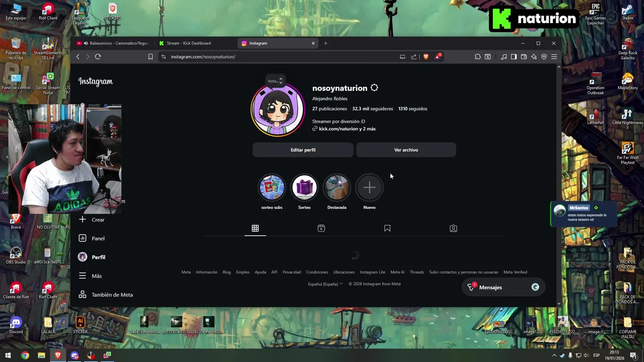Click the Threads footer link
This screenshot has width=644, height=362.
click(x=417, y=272)
